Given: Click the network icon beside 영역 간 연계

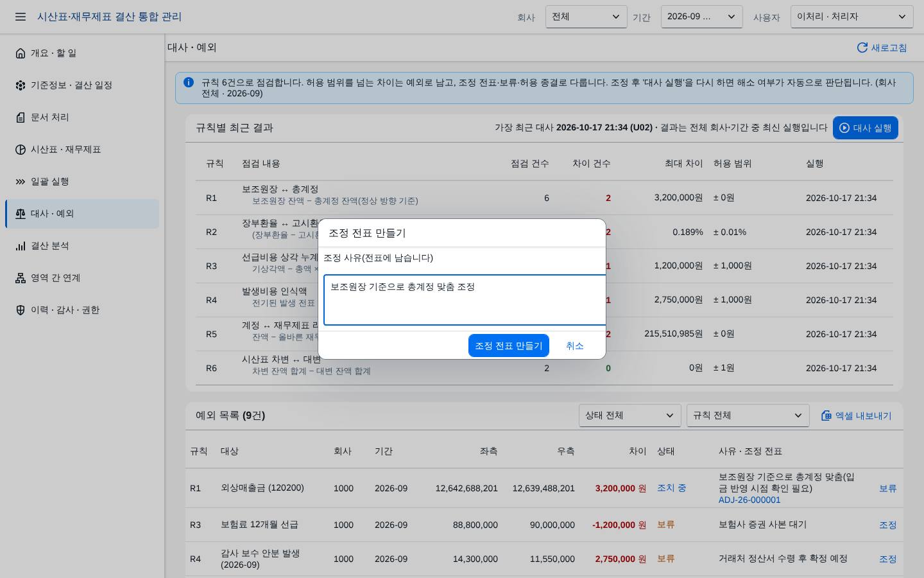Looking at the screenshot, I should pos(21,278).
